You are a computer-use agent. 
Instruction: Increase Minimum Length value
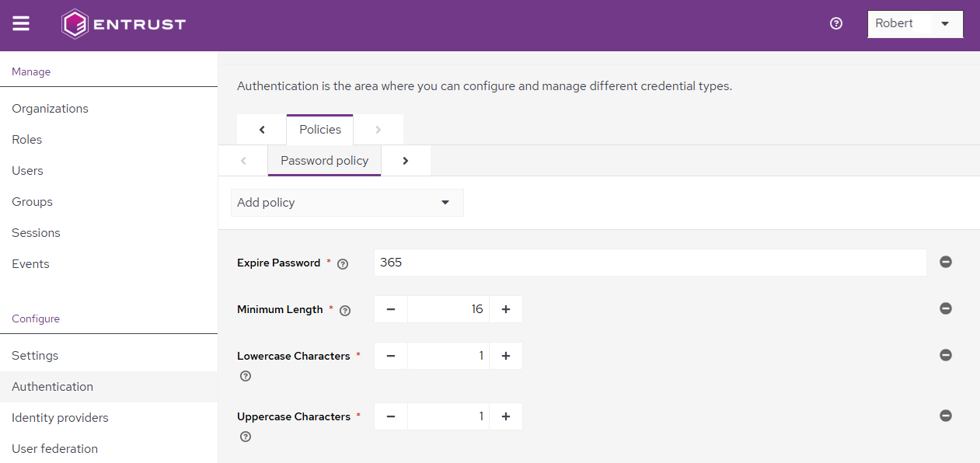pyautogui.click(x=506, y=309)
